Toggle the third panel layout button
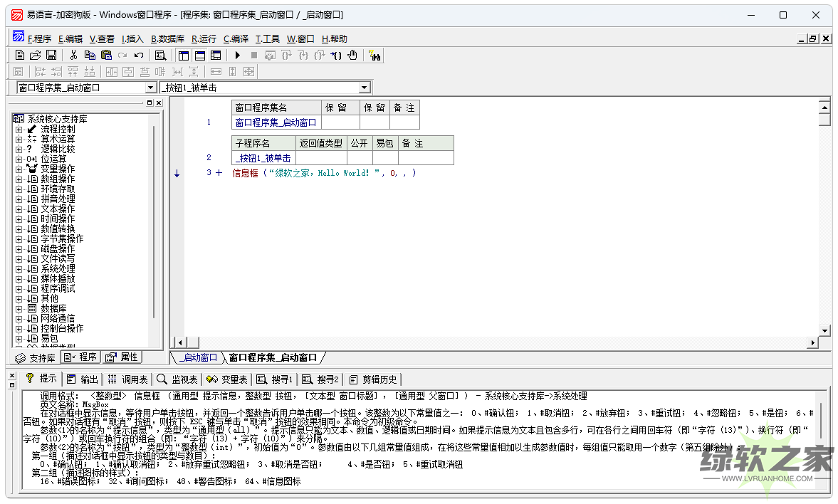This screenshot has height=504, width=838. pyautogui.click(x=216, y=56)
